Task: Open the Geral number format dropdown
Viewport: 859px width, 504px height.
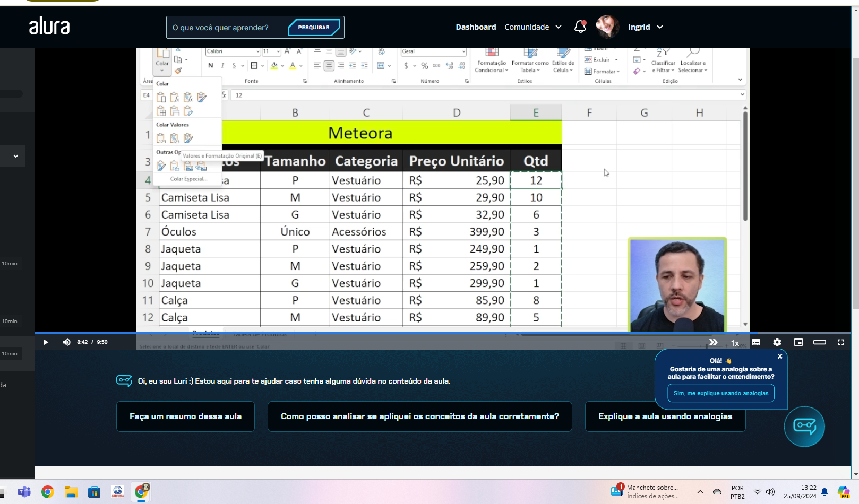Action: (x=463, y=51)
